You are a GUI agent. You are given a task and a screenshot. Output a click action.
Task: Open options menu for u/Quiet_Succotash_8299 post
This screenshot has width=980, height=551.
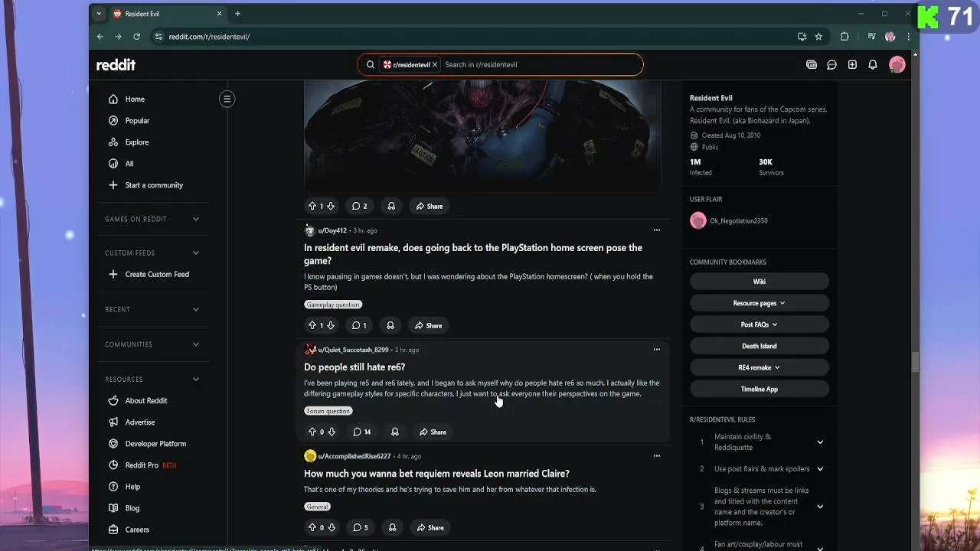click(x=656, y=350)
